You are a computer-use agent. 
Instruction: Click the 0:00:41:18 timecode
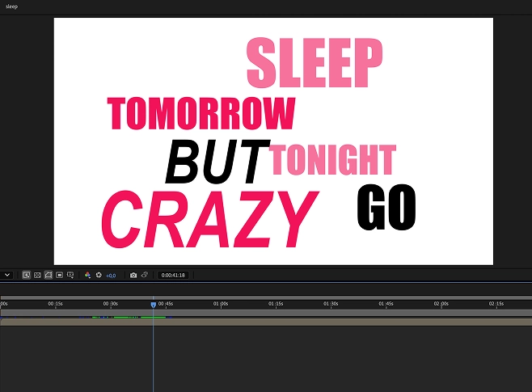click(x=173, y=276)
